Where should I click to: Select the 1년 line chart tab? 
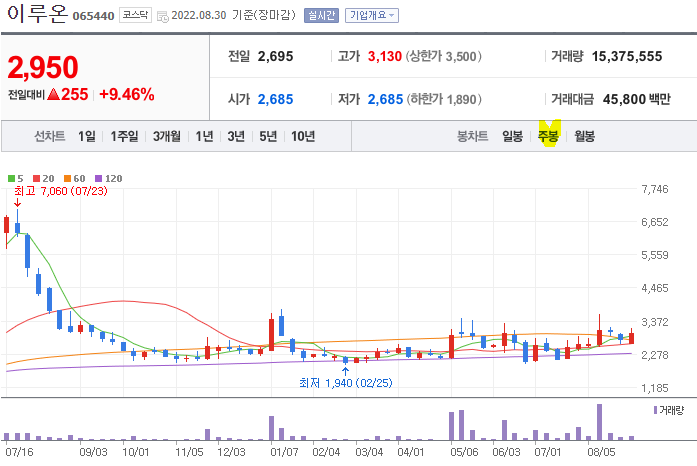tap(204, 136)
